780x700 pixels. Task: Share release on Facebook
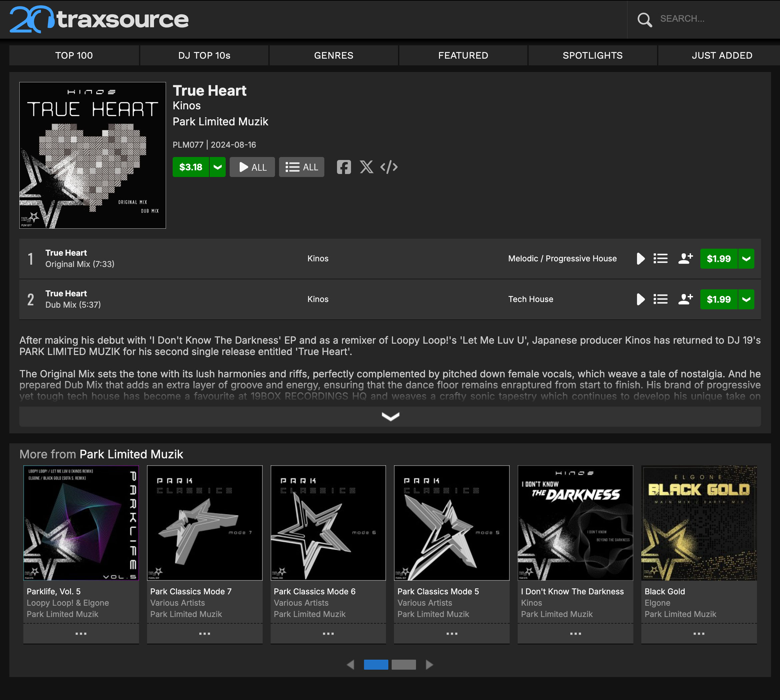coord(343,167)
